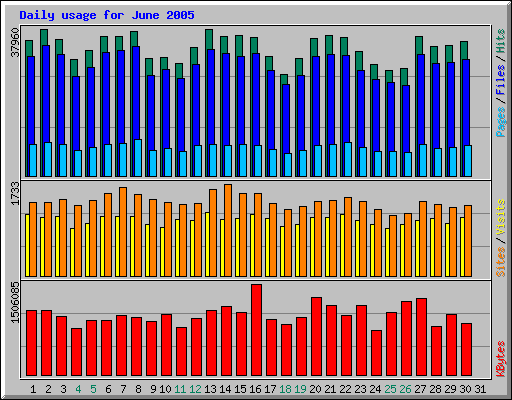Click green weekend day label 4
Screen dimensions: 512x400
[x=78, y=389]
